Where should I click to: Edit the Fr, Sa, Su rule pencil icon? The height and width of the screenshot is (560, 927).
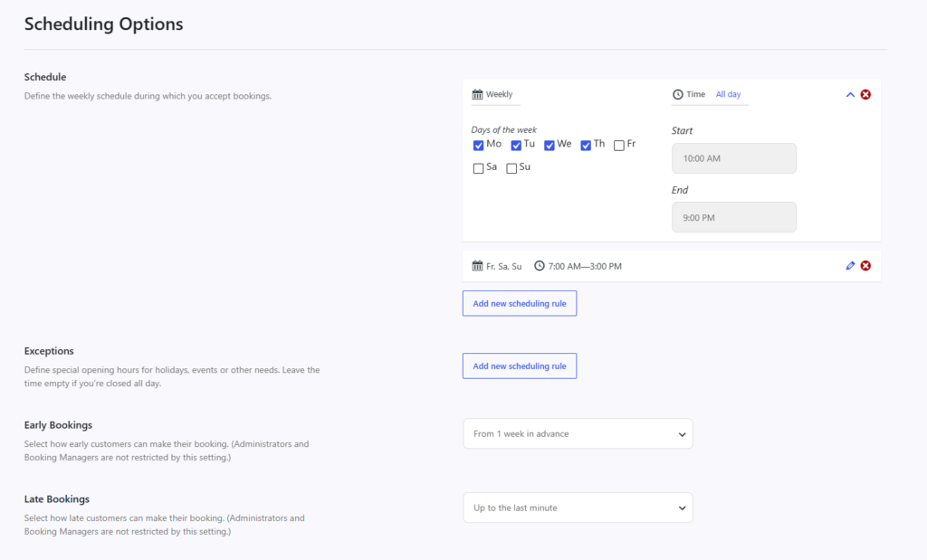850,266
